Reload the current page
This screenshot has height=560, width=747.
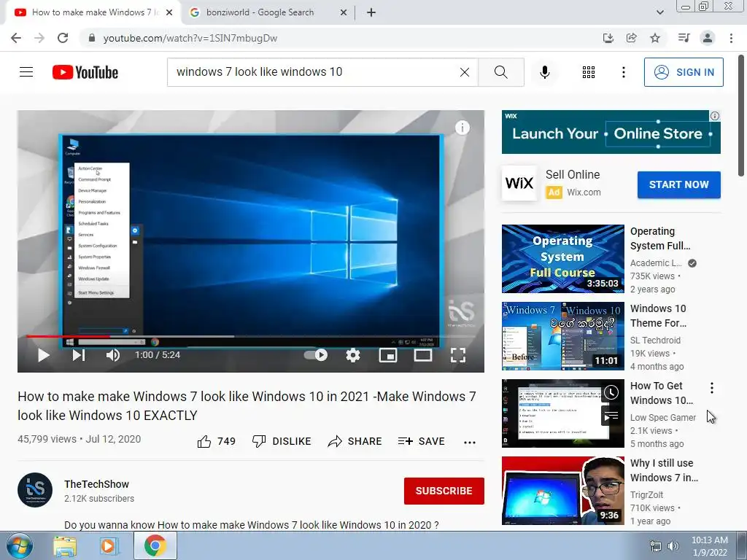coord(63,38)
